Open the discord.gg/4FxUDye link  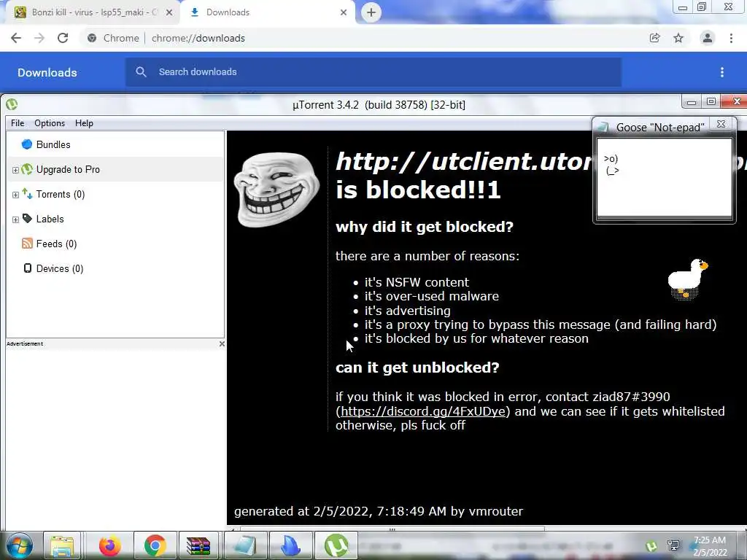click(423, 411)
